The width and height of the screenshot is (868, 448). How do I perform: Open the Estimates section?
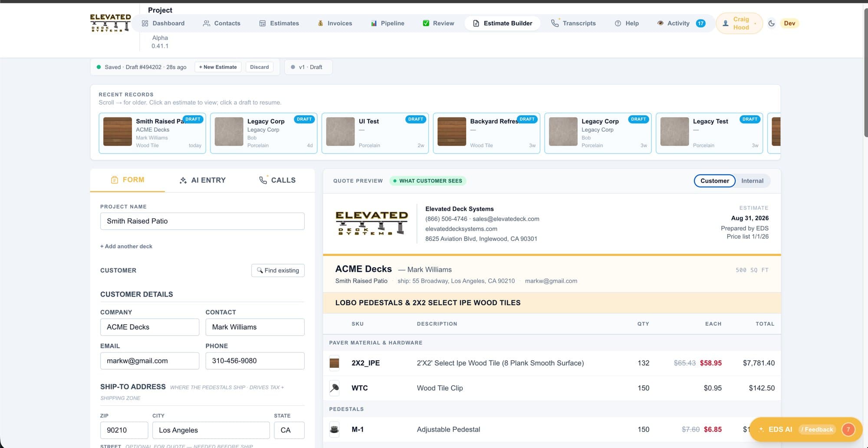pos(279,23)
